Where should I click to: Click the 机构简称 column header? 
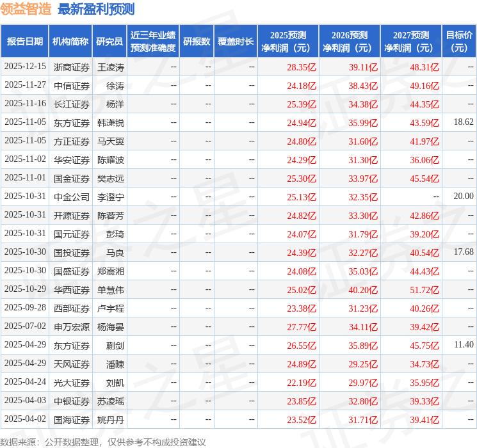pos(70,42)
